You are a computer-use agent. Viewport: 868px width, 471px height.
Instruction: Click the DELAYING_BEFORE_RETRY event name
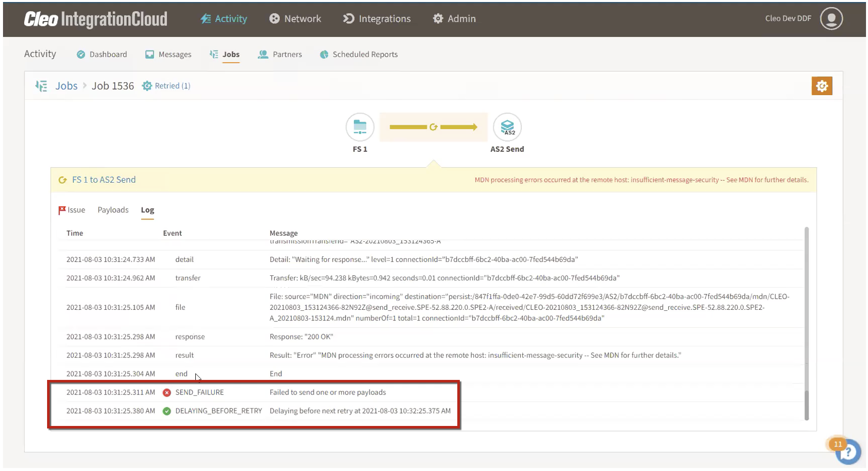click(218, 411)
